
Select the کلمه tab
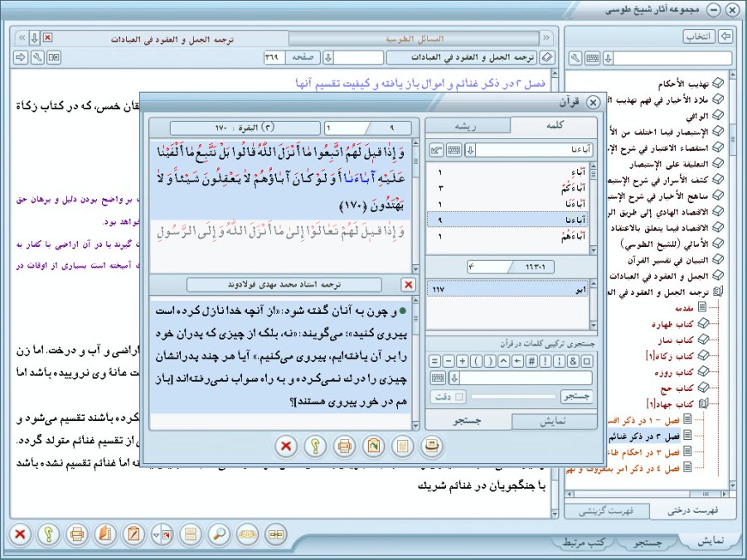coord(554,125)
